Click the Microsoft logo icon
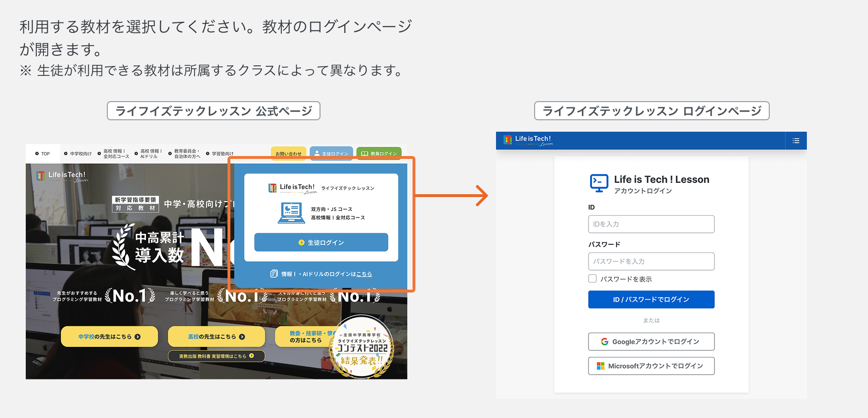 [600, 366]
